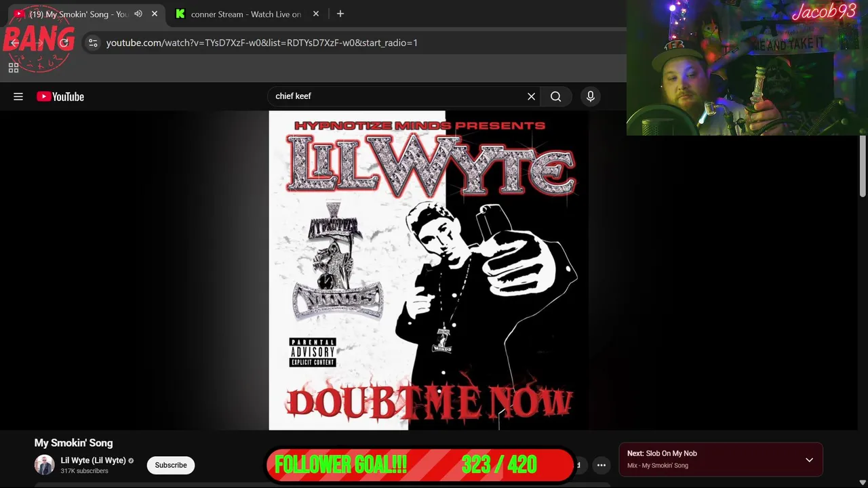Open a new browser tab
This screenshot has height=488, width=868.
(340, 14)
